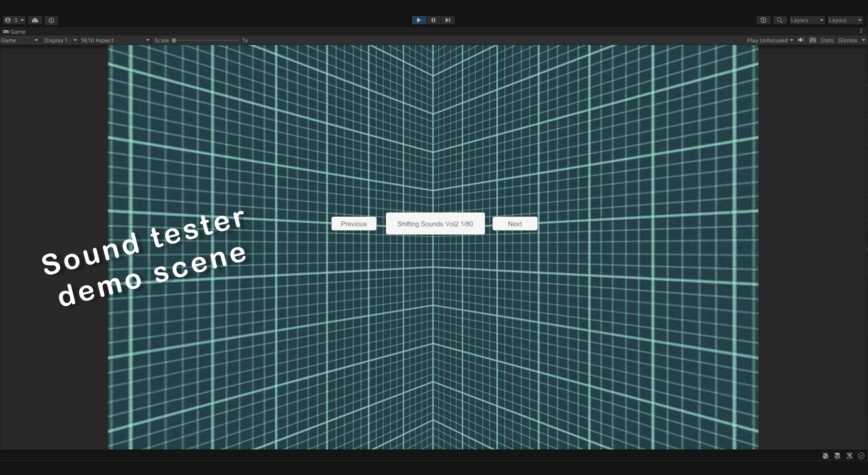The width and height of the screenshot is (868, 475).
Task: Open the global search magnifier
Action: pyautogui.click(x=779, y=20)
